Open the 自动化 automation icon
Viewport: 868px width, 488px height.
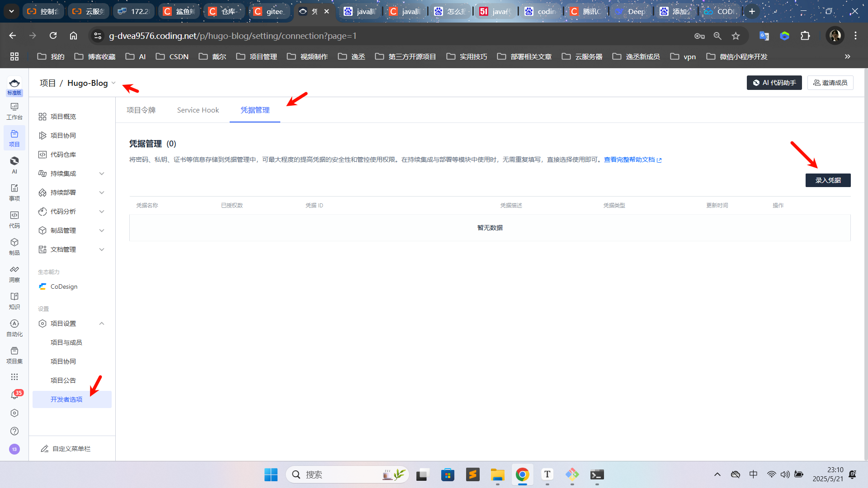pyautogui.click(x=14, y=328)
